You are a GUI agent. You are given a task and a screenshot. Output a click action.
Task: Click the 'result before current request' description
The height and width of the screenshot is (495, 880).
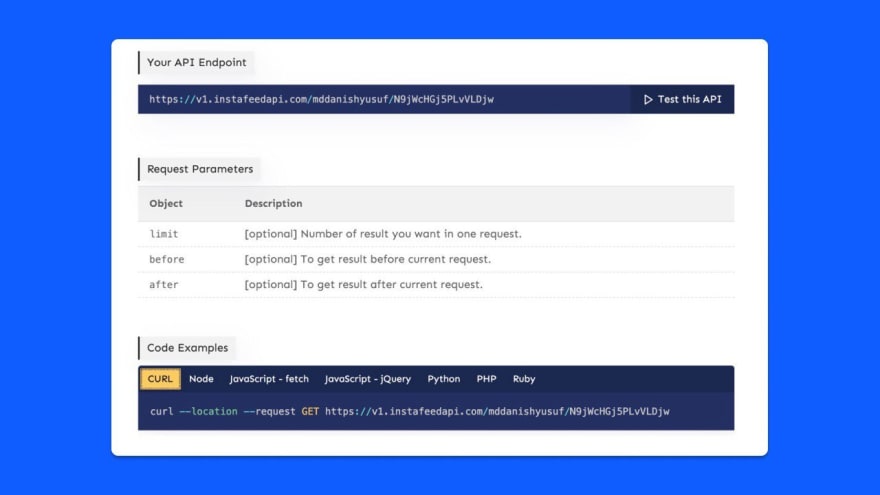(x=368, y=259)
